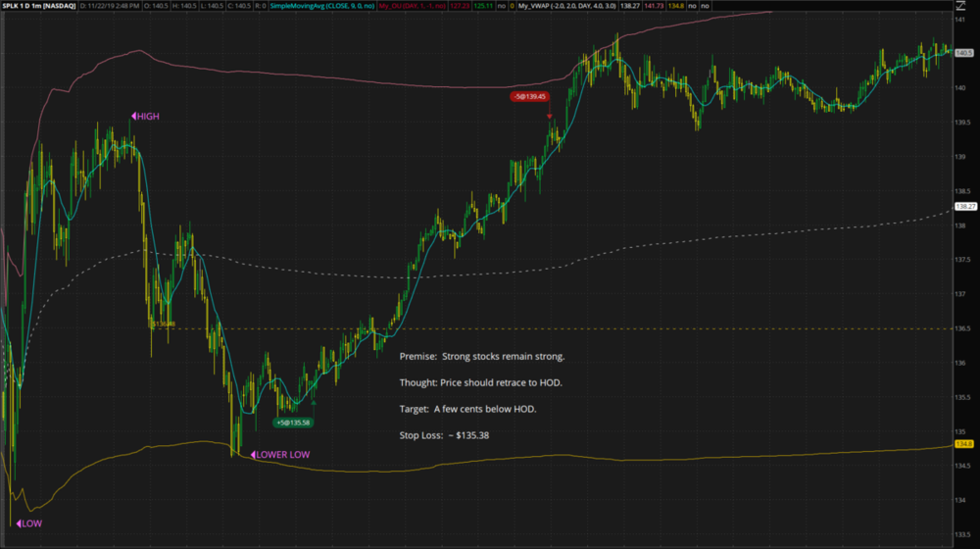Select the red -5@139.45 sell order bubble
980x549 pixels.
(529, 97)
